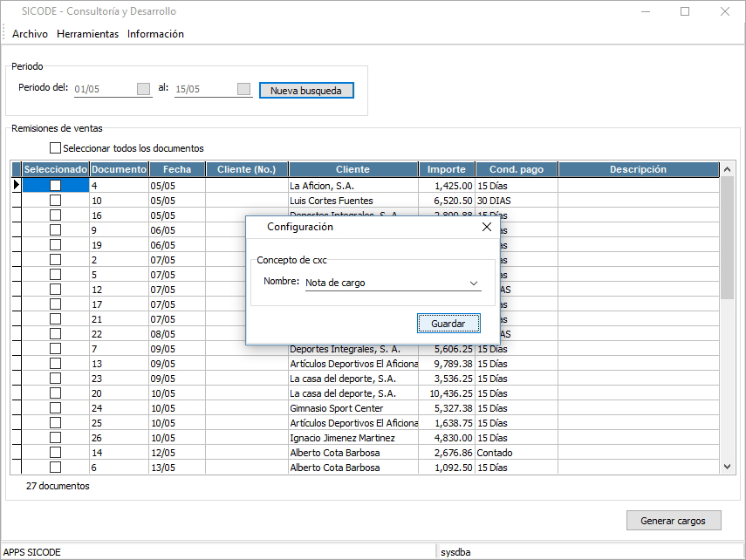746x560 pixels.
Task: Check the box for document 10
Action: coord(56,201)
